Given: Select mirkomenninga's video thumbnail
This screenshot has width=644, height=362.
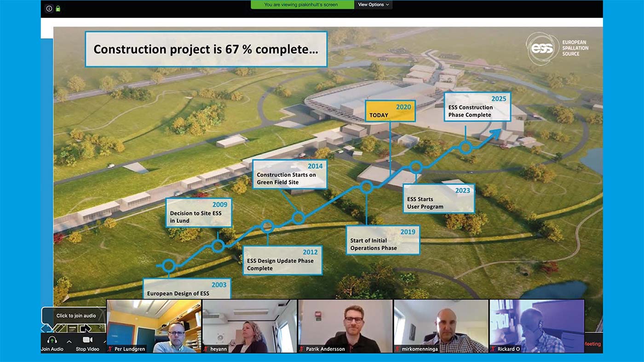Looking at the screenshot, I should (x=441, y=323).
